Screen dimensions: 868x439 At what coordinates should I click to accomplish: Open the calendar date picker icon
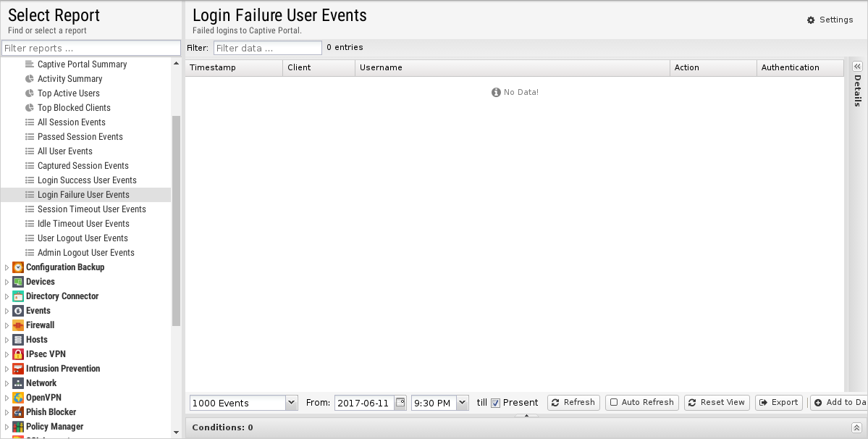click(400, 403)
